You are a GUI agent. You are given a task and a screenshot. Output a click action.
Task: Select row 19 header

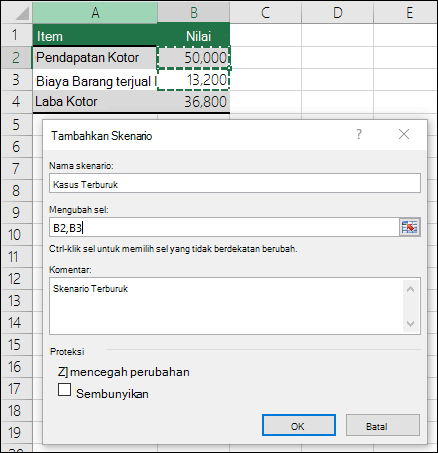17,433
